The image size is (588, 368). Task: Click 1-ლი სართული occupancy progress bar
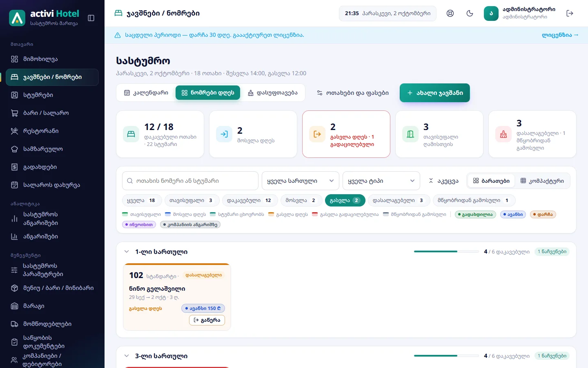[446, 251]
